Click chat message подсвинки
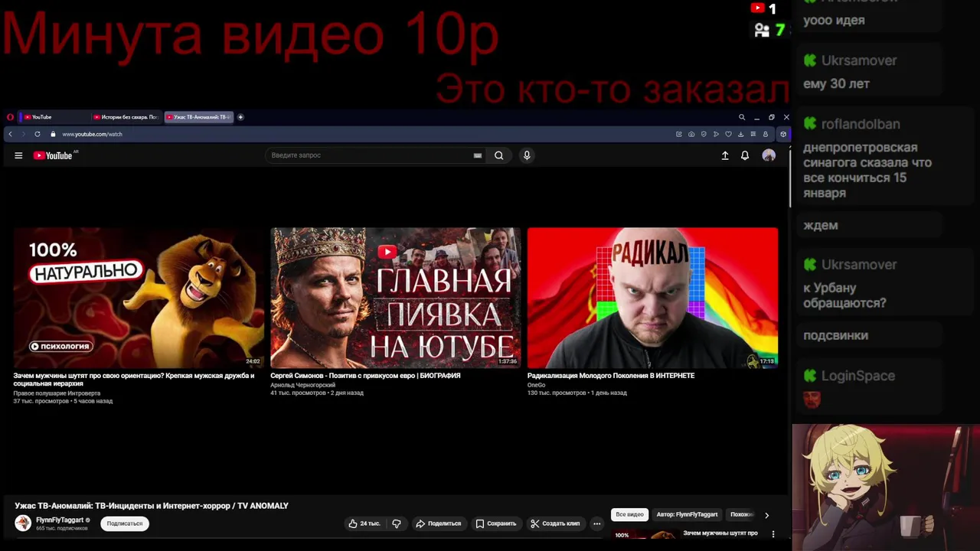 coord(835,335)
